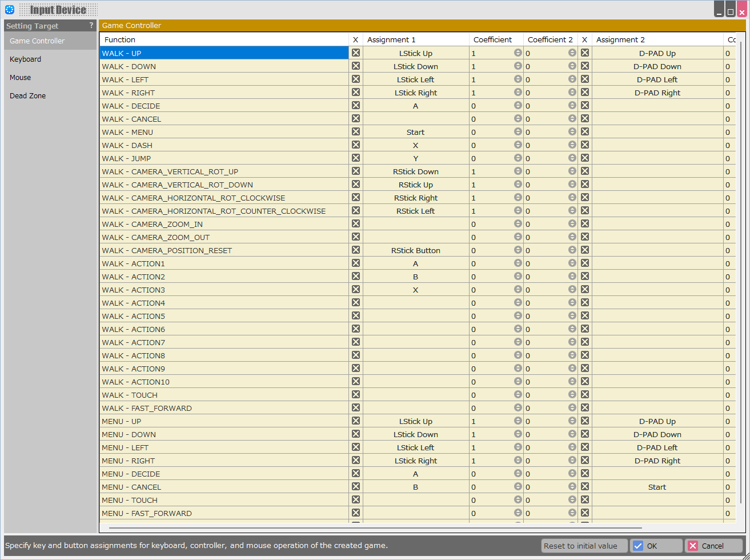Adjust Coefficient 2 stepper for WALK - DOWN

(572, 66)
